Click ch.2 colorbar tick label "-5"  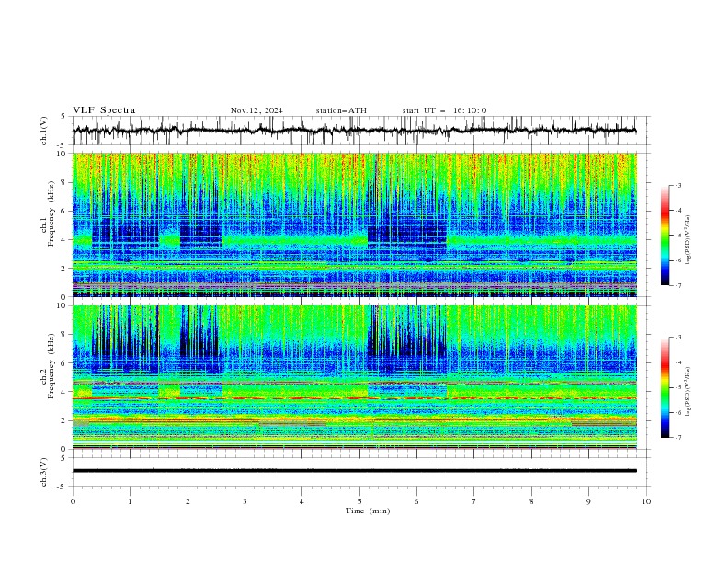678,387
